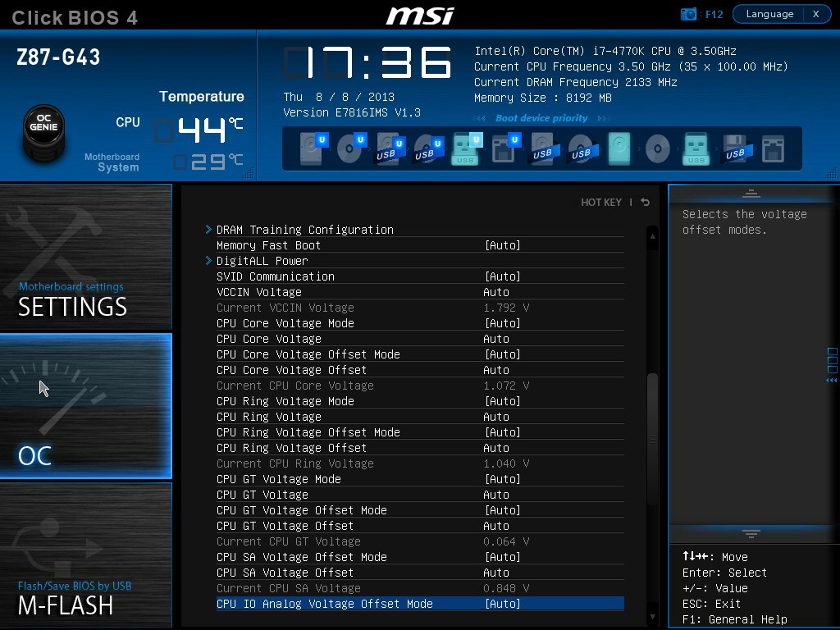This screenshot has height=630, width=840.
Task: Click the CPU Ring Voltage Auto value field
Action: coord(496,416)
